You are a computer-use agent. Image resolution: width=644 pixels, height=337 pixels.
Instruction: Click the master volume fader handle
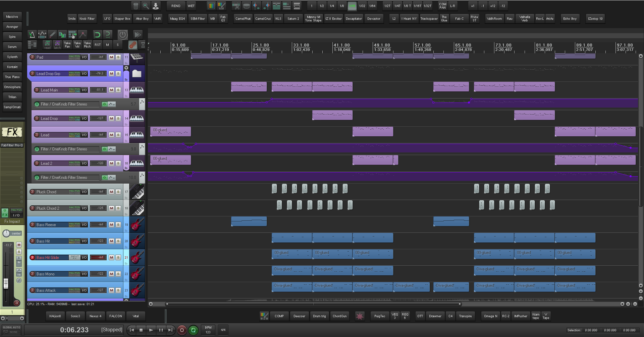click(6, 283)
